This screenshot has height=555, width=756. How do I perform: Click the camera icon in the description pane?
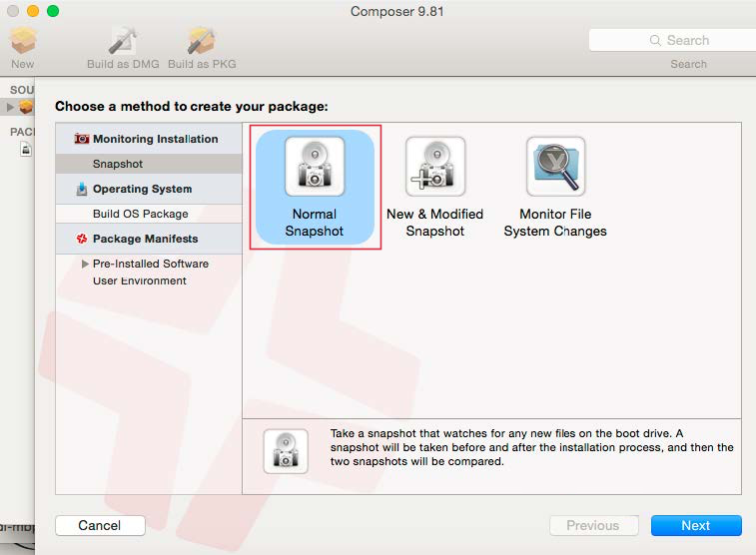286,451
